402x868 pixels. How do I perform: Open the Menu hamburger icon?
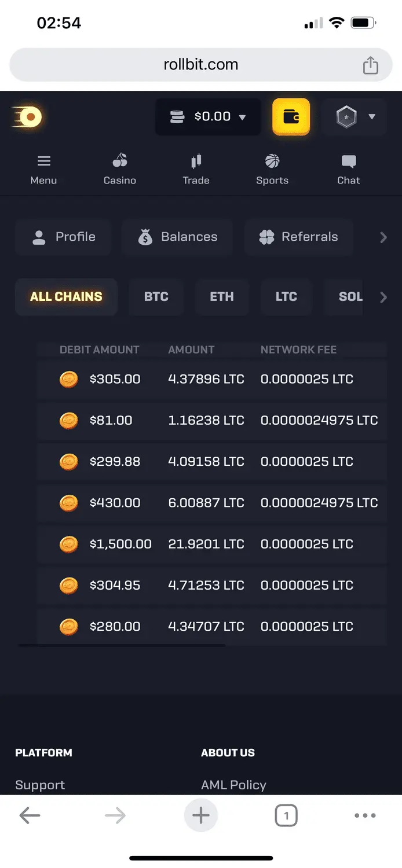43,161
